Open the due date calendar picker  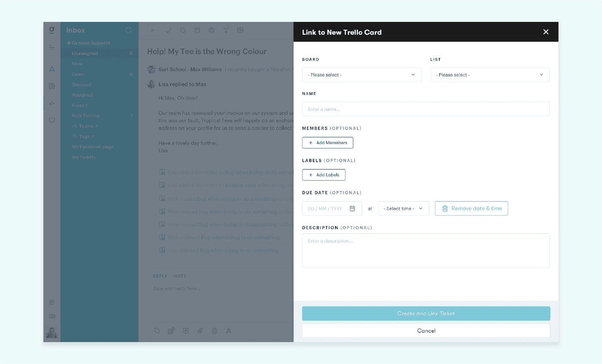click(x=353, y=208)
